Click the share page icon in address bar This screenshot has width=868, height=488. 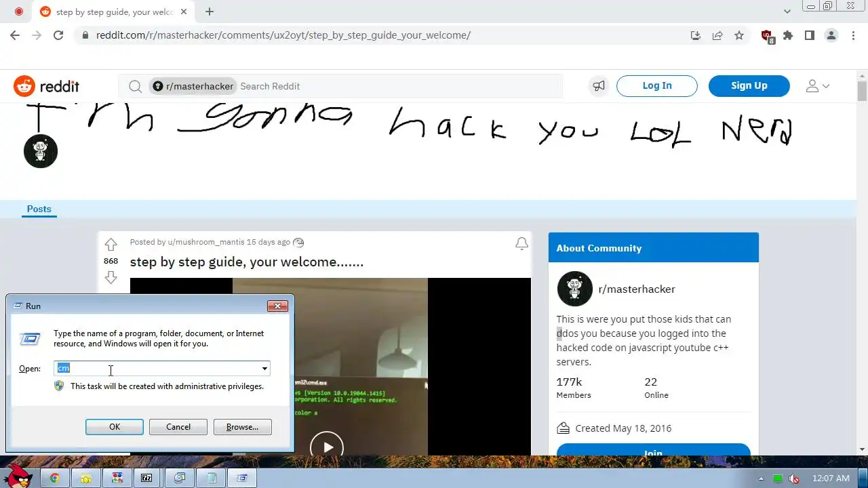click(x=717, y=35)
